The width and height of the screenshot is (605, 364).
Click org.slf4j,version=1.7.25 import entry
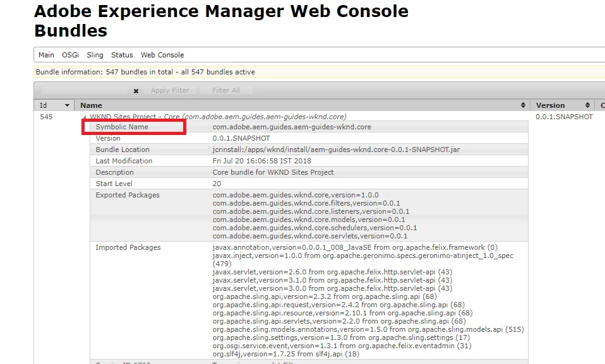click(285, 354)
